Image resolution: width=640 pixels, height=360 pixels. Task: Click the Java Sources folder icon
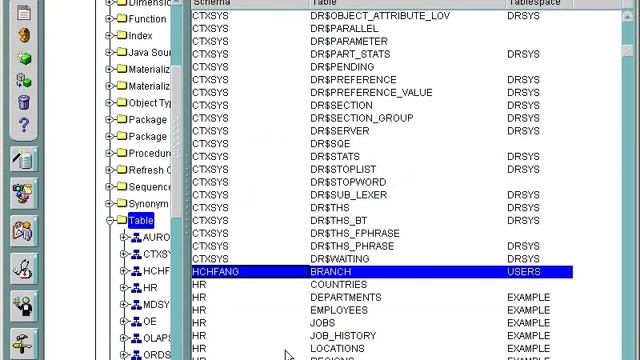pyautogui.click(x=122, y=52)
